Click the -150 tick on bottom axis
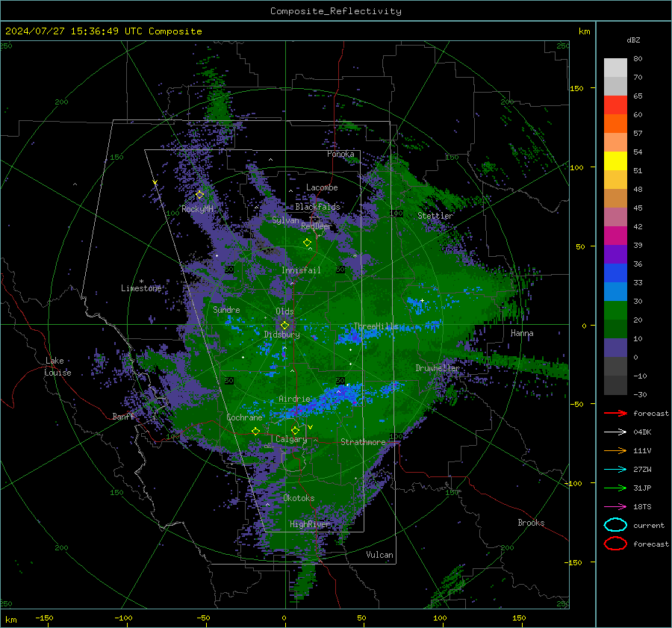This screenshot has width=672, height=628. tap(44, 618)
